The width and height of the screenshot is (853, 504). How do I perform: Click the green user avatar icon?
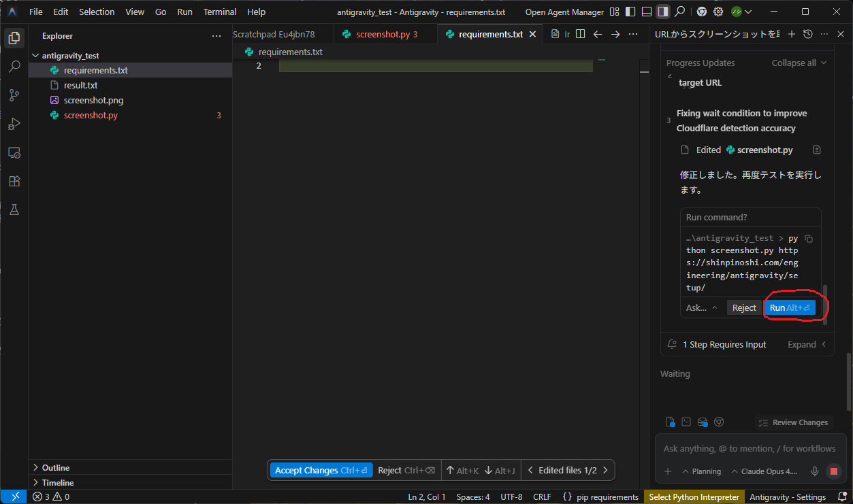point(736,12)
